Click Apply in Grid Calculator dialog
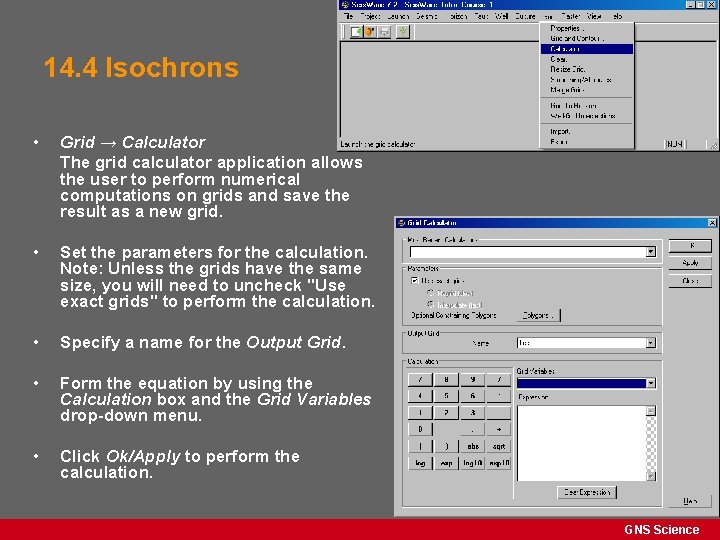Viewport: 720px width, 540px height. point(690,263)
